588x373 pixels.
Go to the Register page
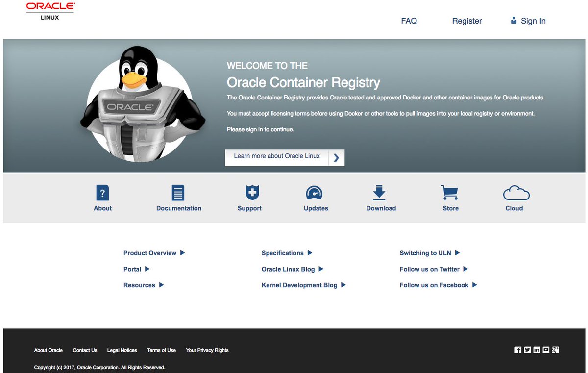coord(467,21)
